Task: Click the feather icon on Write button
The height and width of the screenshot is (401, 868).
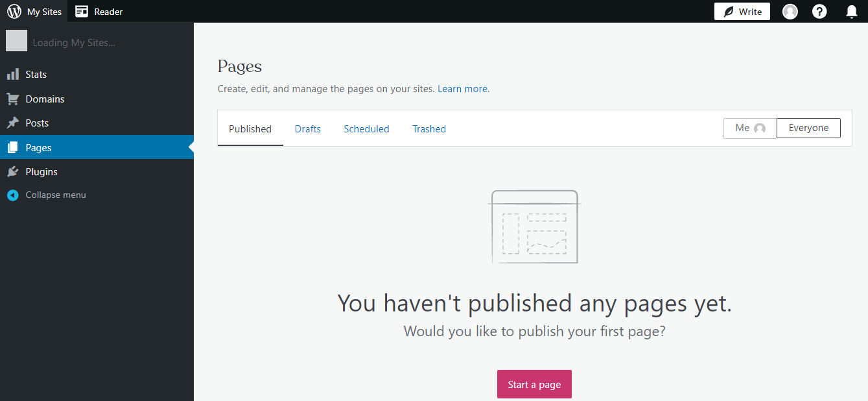Action: pyautogui.click(x=729, y=12)
